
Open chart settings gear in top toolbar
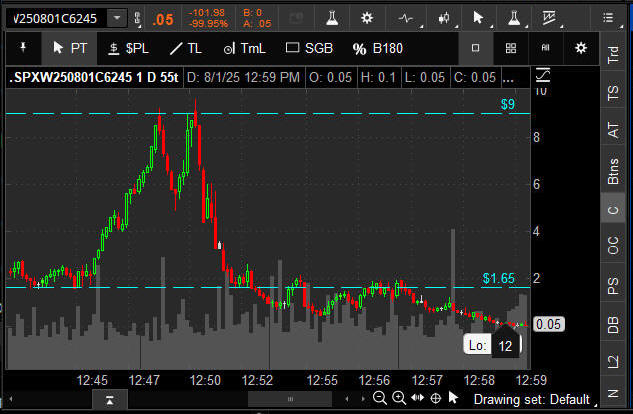point(367,18)
